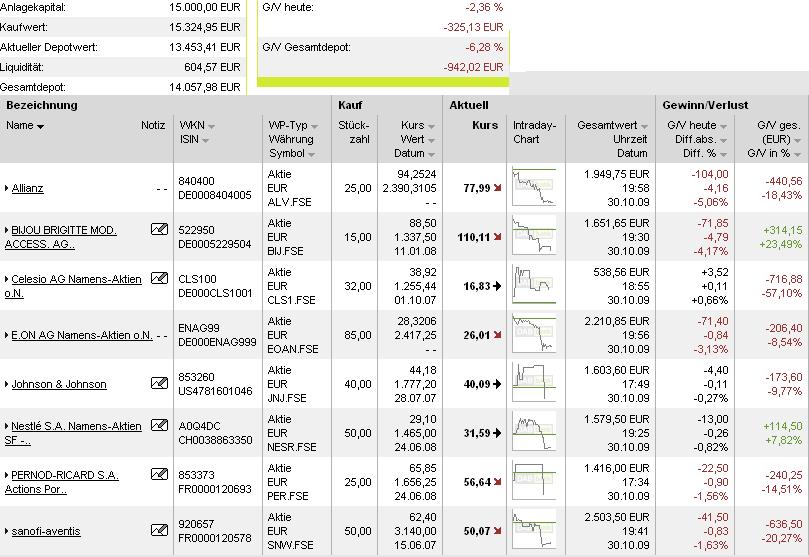This screenshot has height=557, width=809.
Task: Open the BIJOU BRIGITTE MOD. ACCESS. AG link
Action: tap(60, 237)
